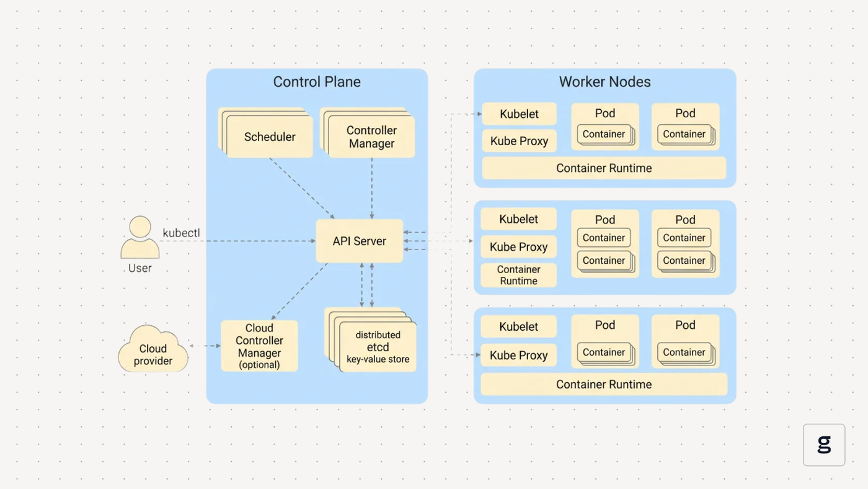Select the Scheduler component box

(267, 133)
